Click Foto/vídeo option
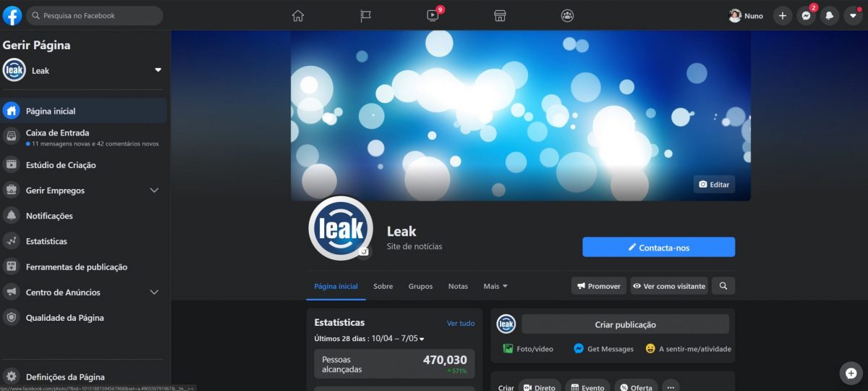 pyautogui.click(x=528, y=348)
